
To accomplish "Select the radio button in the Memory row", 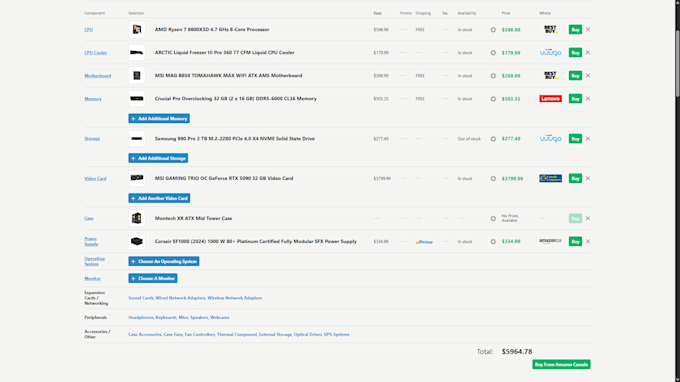I will [493, 99].
